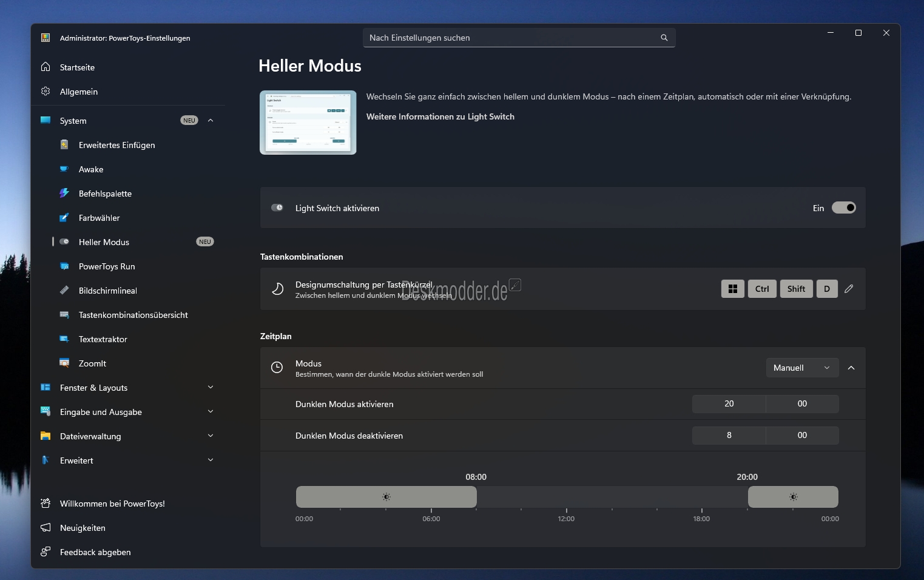The image size is (924, 580).
Task: Click the pencil icon to edit shortcut
Action: tap(849, 289)
